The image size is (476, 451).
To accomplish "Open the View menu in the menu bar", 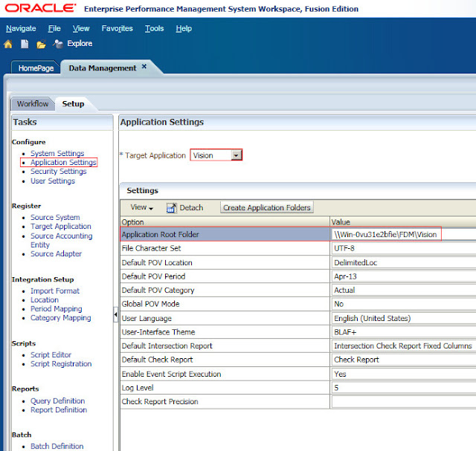I will [x=81, y=28].
